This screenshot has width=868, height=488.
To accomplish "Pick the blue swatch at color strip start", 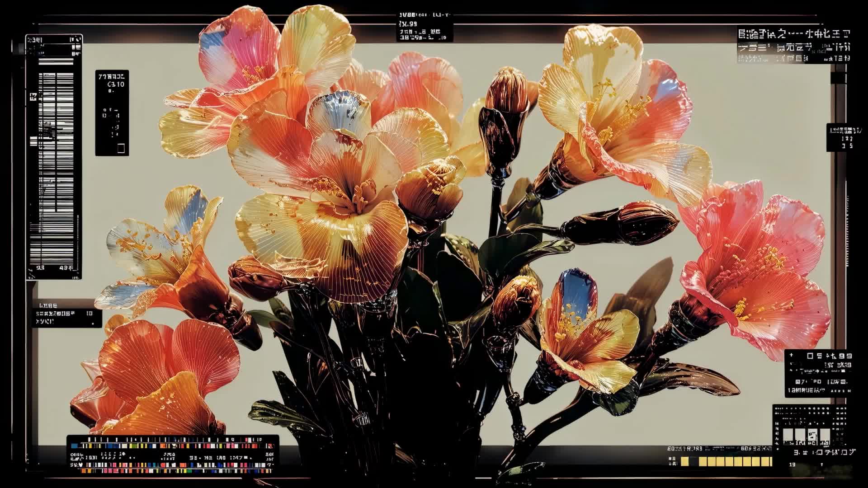I will (x=74, y=446).
